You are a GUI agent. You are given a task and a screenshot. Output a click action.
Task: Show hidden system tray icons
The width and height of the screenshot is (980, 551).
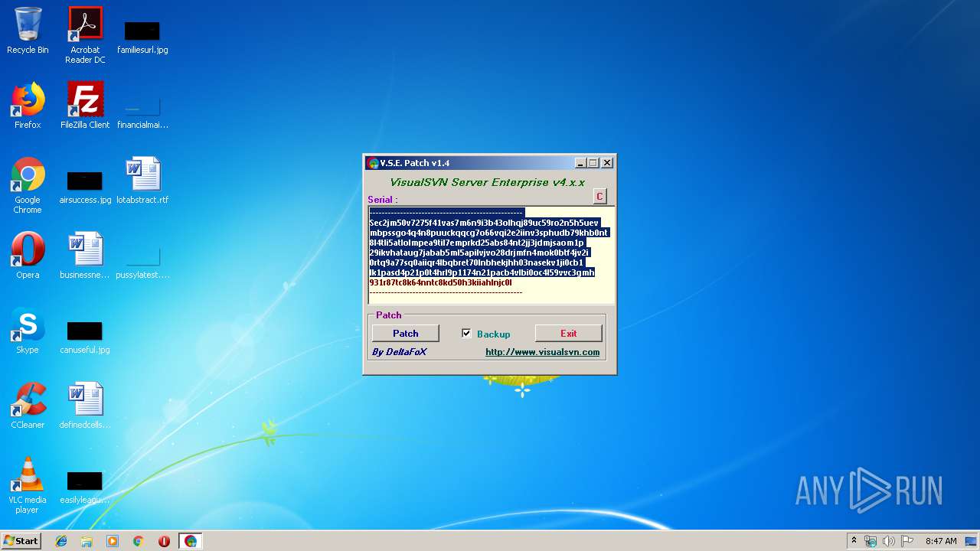click(854, 541)
